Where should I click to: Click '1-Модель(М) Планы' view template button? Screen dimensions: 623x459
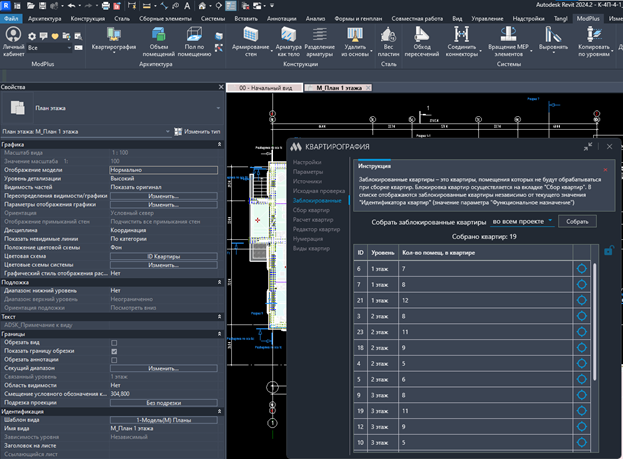(x=164, y=420)
